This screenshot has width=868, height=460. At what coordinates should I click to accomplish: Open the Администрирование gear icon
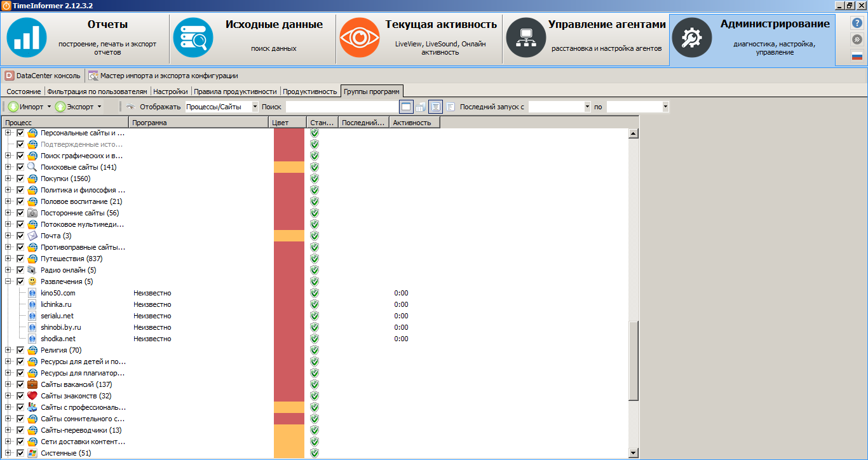point(692,38)
